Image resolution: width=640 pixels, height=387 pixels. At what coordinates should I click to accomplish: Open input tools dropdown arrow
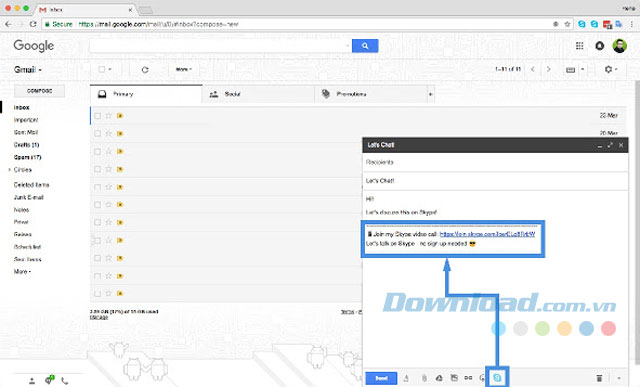click(x=583, y=69)
